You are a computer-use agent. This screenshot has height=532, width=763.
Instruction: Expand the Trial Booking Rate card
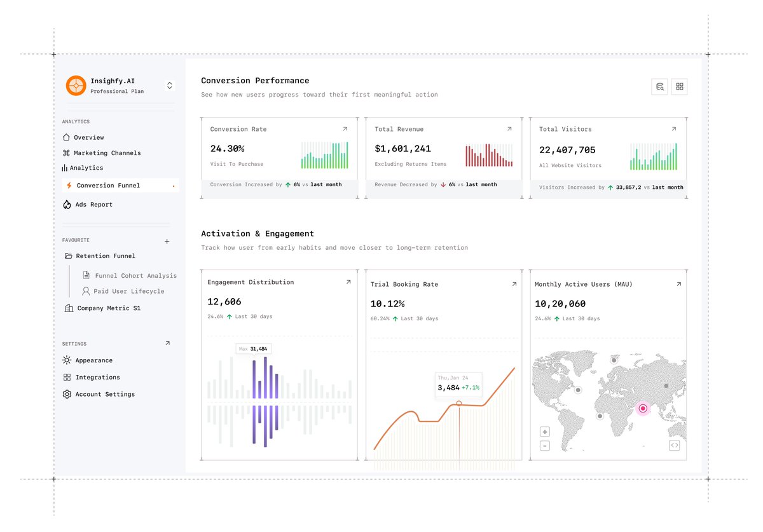click(514, 284)
